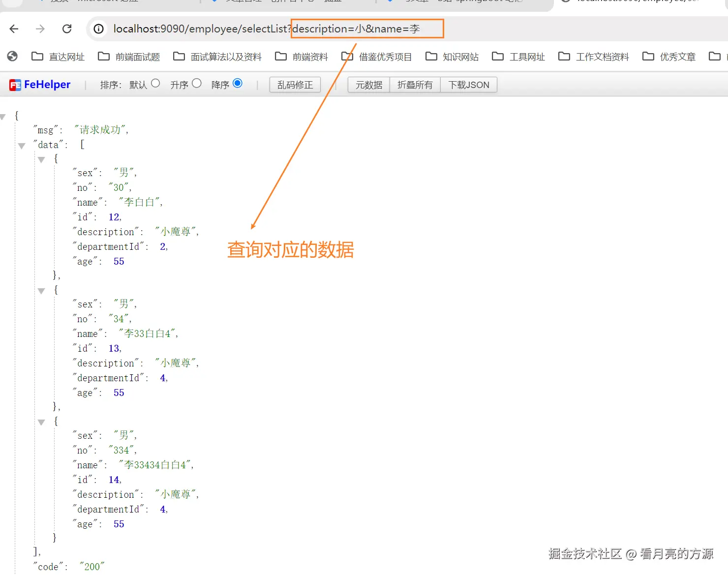Click the globe icon in bookmarks bar

coord(12,56)
